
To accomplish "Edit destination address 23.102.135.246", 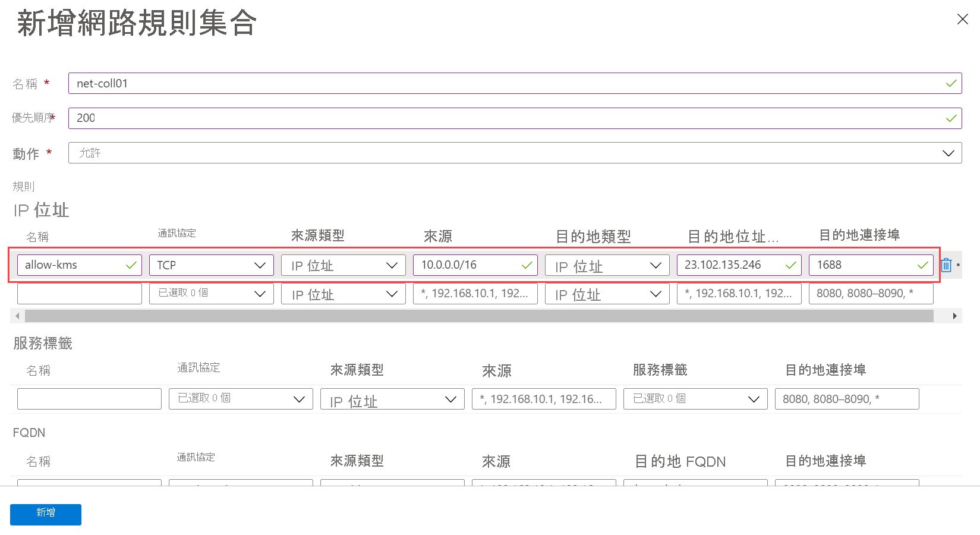I will [739, 265].
